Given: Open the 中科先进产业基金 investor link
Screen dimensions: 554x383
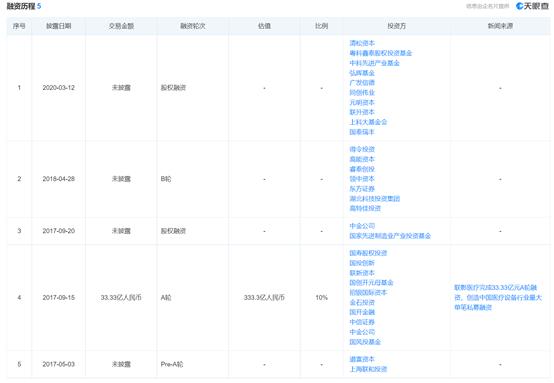Looking at the screenshot, I should click(x=374, y=63).
